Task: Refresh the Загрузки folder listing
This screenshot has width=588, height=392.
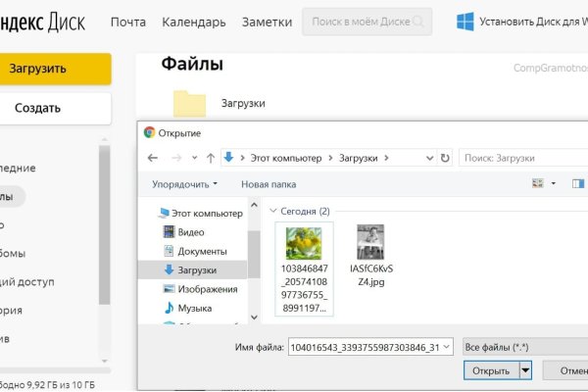Action: [x=445, y=158]
